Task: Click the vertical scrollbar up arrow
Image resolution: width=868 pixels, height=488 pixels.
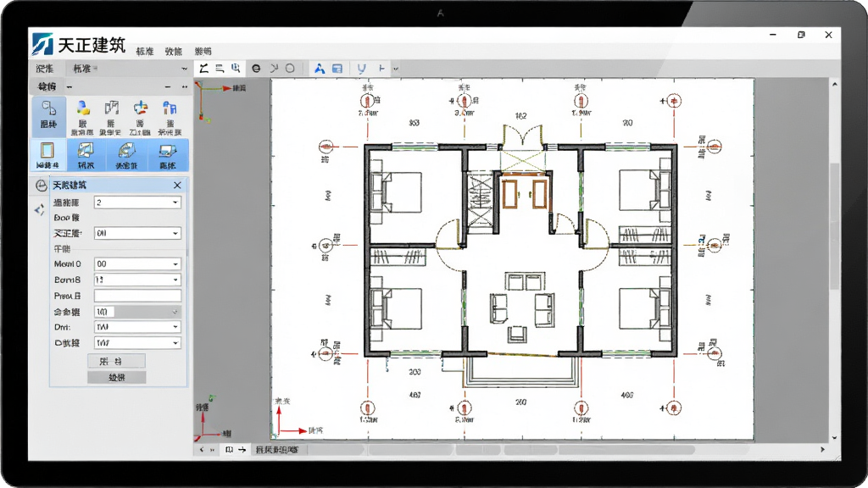Action: pyautogui.click(x=834, y=84)
